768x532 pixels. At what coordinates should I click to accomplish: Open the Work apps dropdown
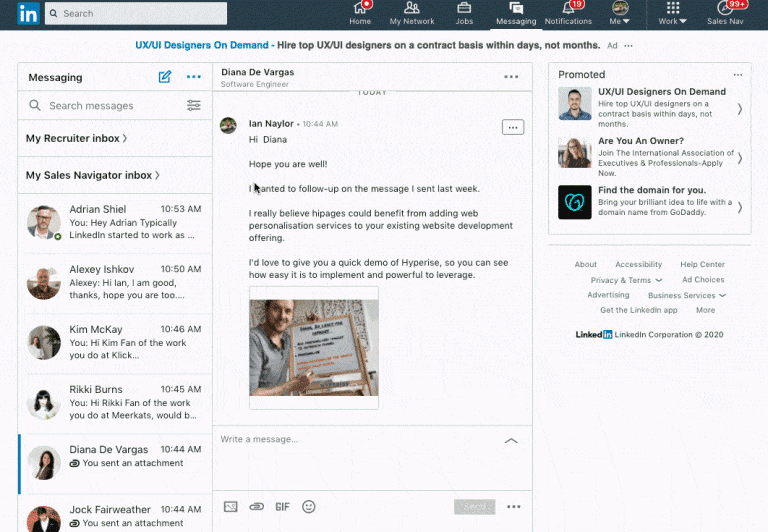click(x=669, y=14)
